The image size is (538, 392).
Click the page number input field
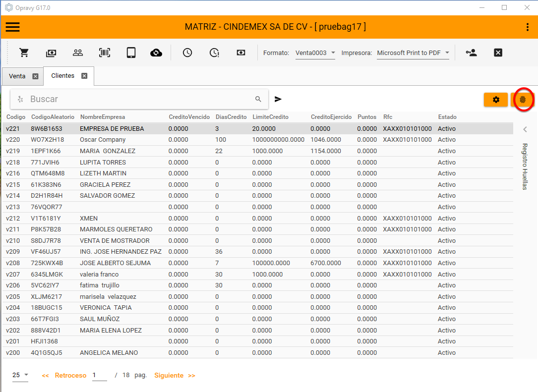pyautogui.click(x=100, y=375)
